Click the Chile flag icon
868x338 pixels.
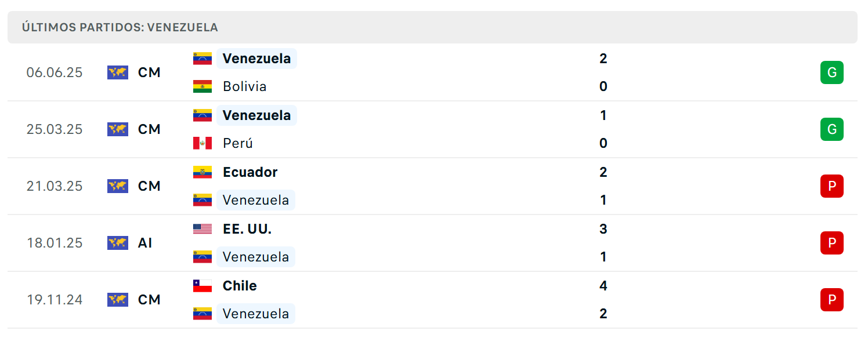[202, 286]
